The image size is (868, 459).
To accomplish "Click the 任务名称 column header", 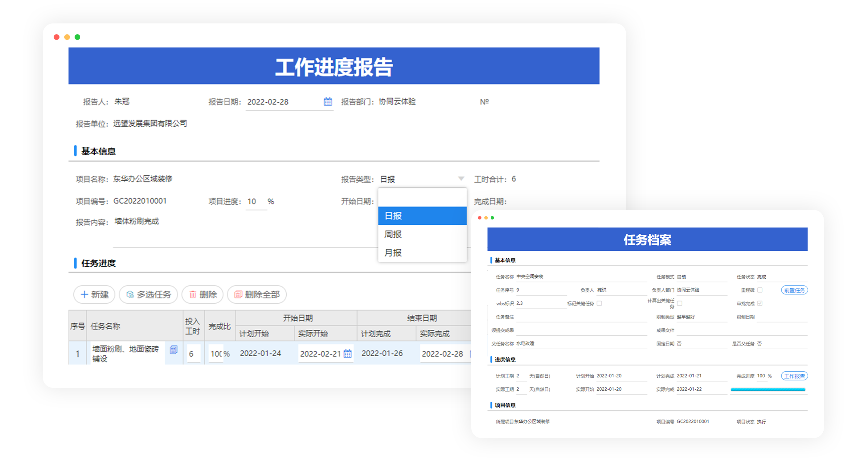I will [x=134, y=326].
